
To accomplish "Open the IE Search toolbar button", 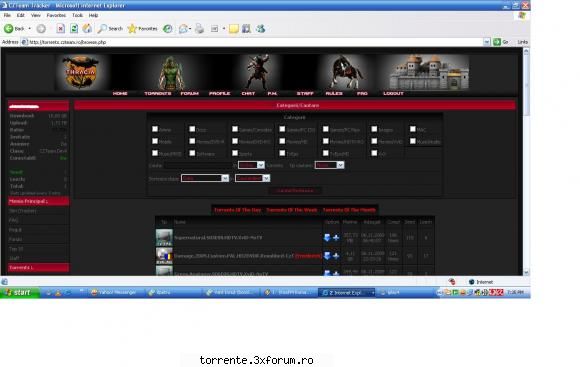I will click(110, 28).
